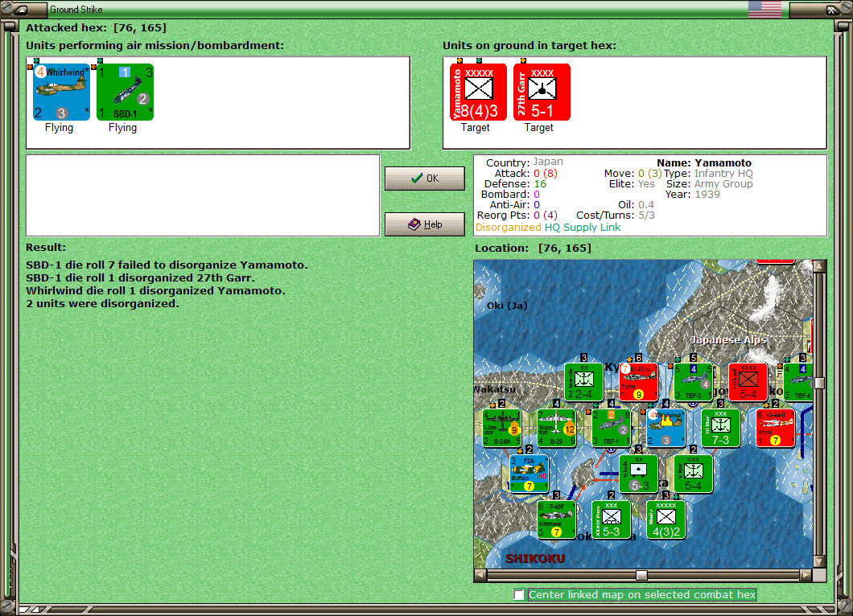
Task: Click the burning Whirlwind counter on map
Action: click(x=666, y=428)
